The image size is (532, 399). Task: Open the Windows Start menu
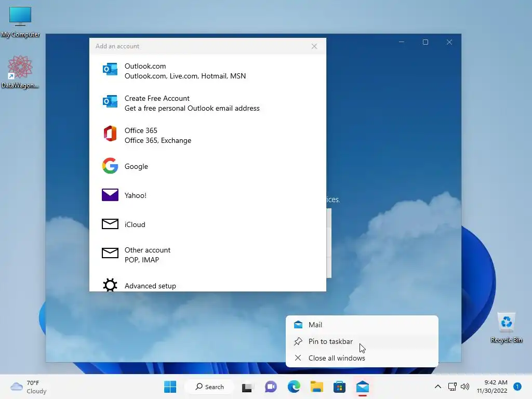[x=170, y=387]
